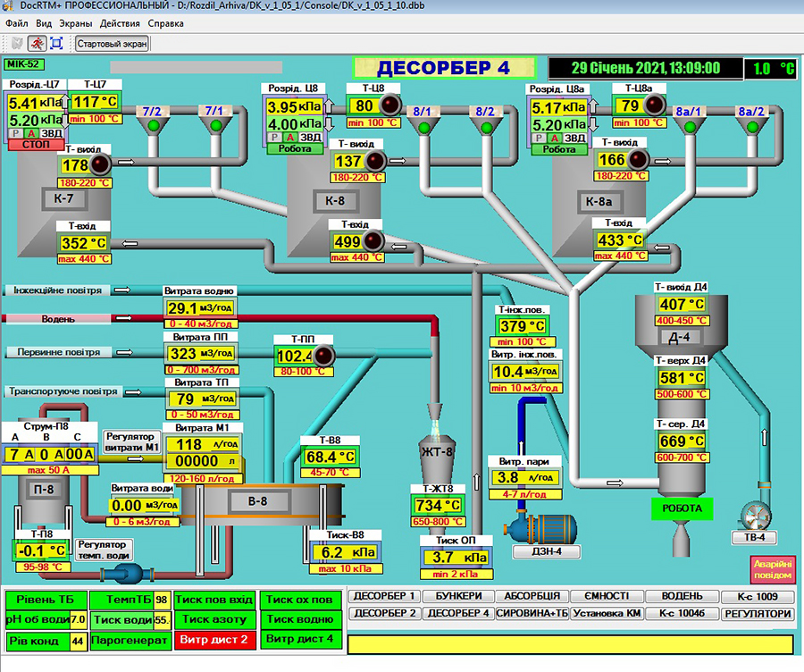Click the red Витр дист 2 warning tile

pos(214,640)
